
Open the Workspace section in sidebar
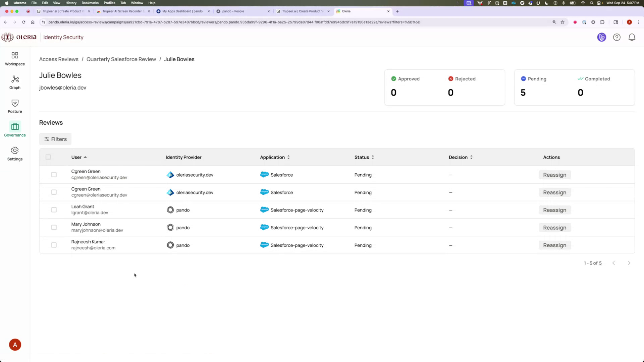click(14, 58)
